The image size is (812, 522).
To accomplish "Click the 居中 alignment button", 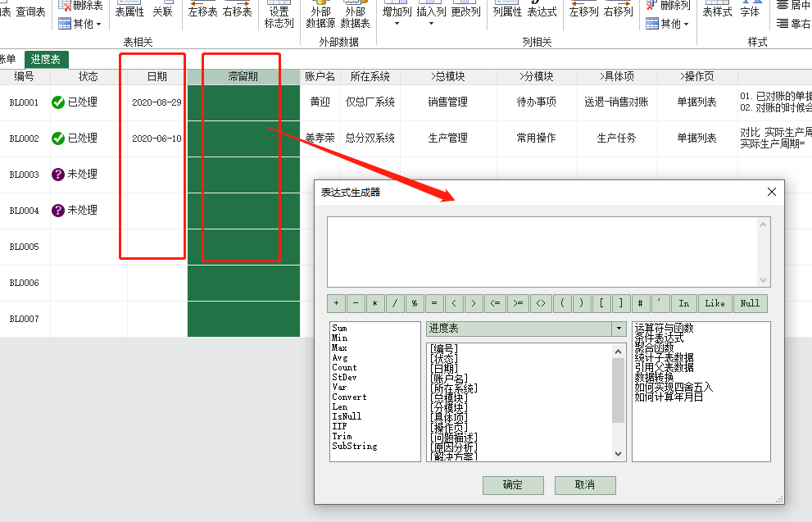I will tap(794, 6).
